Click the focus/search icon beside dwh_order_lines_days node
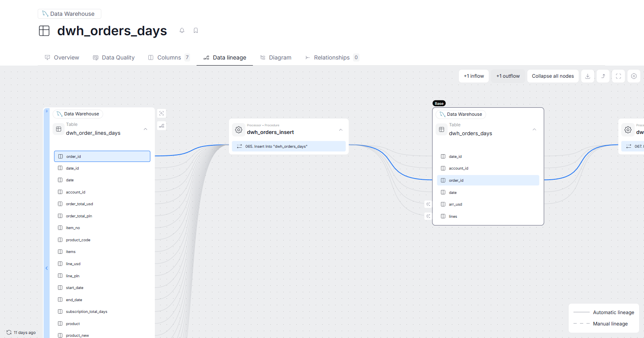 pyautogui.click(x=162, y=113)
